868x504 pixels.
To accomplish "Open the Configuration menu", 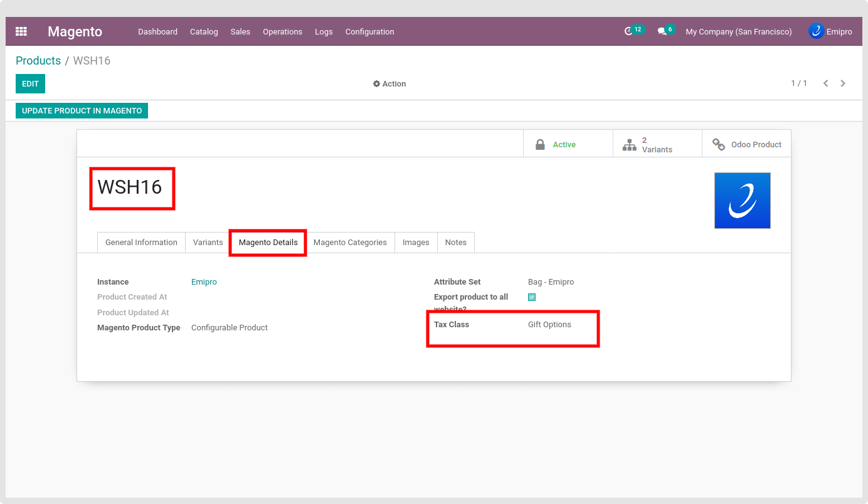I will point(370,32).
